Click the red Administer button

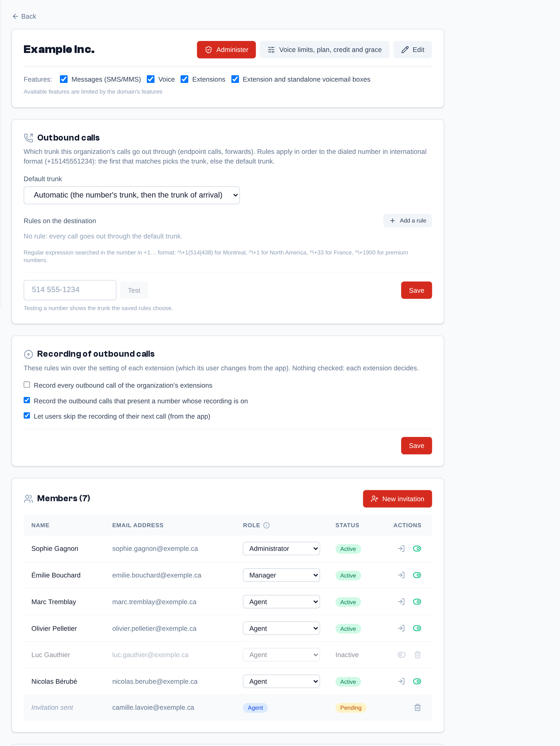point(226,50)
